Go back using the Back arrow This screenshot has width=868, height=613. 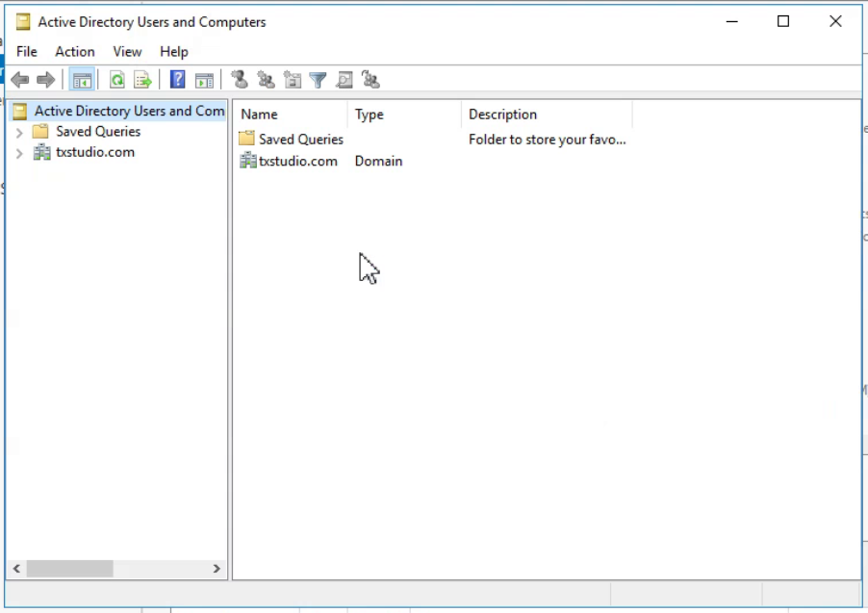[20, 80]
